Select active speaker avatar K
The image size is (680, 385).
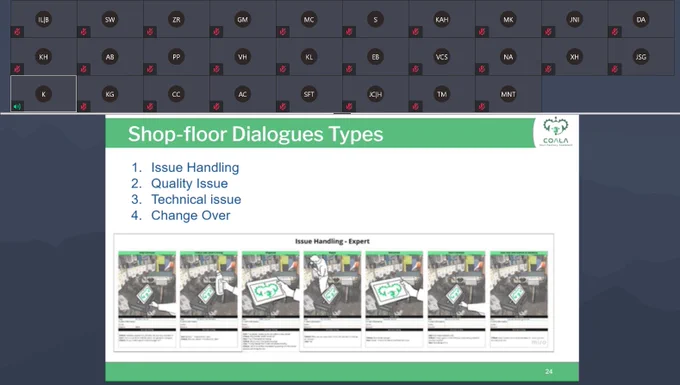point(43,94)
